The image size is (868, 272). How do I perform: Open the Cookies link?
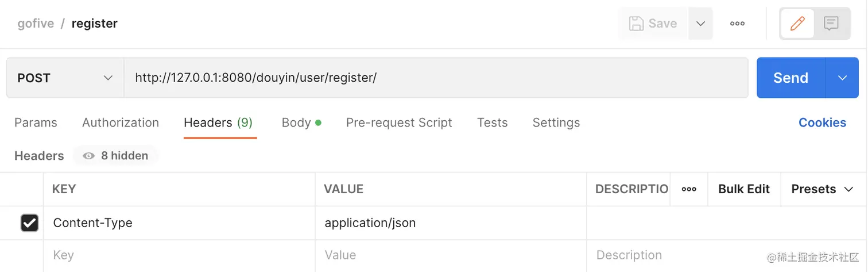(x=822, y=122)
